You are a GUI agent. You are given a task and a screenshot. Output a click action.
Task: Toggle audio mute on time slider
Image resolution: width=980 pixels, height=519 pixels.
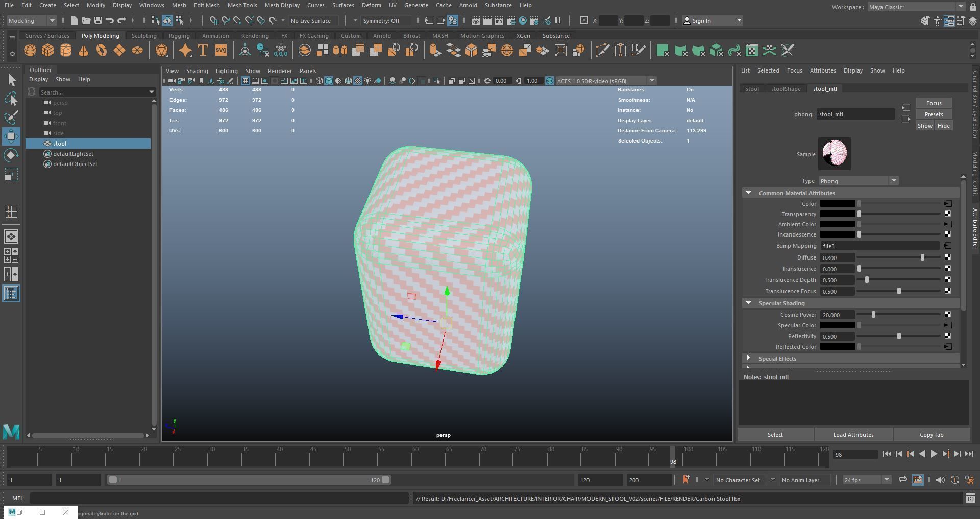click(940, 480)
